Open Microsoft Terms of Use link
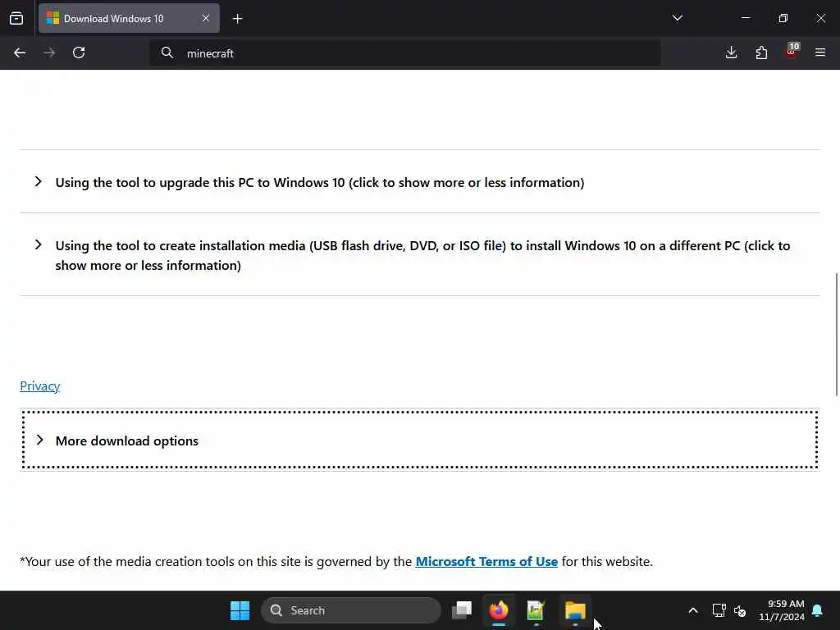The width and height of the screenshot is (840, 630). [486, 561]
